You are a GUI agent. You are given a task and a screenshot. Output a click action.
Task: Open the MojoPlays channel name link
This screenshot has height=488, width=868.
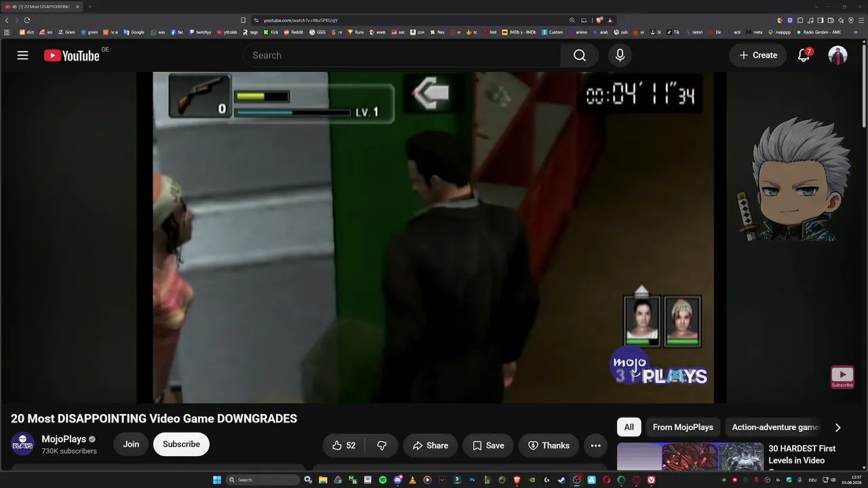(64, 439)
